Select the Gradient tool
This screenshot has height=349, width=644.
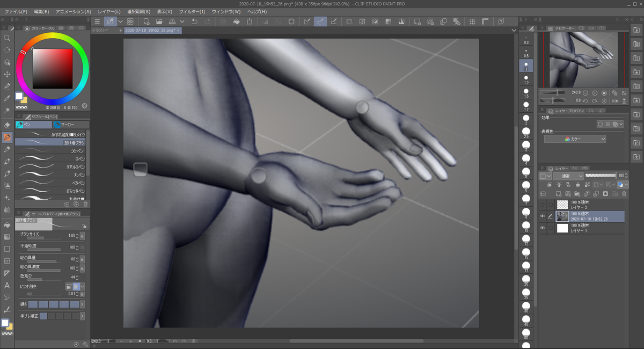click(7, 237)
